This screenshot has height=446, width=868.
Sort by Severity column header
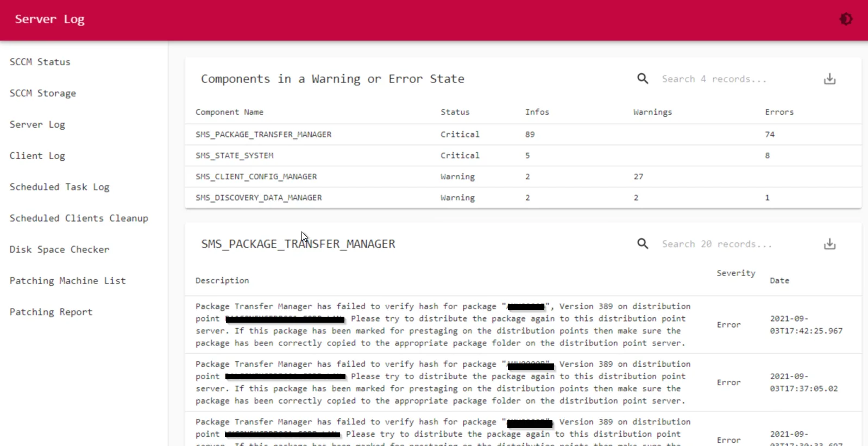tap(736, 273)
